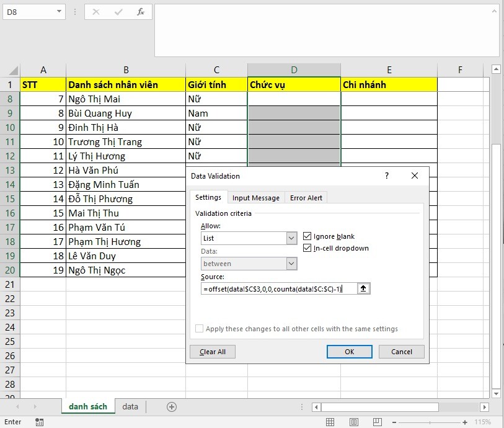Collapse dialog using Source range selector icon

pyautogui.click(x=365, y=288)
